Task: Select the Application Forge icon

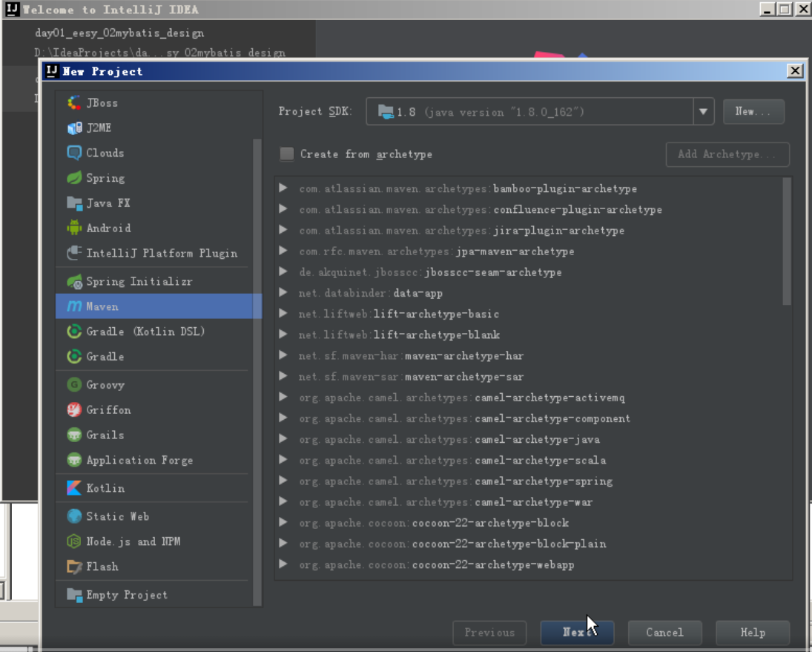Action: pos(74,460)
